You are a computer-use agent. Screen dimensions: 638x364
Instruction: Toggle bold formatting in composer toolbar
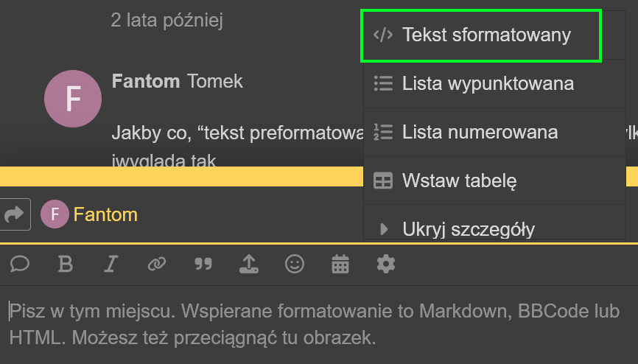coord(66,264)
